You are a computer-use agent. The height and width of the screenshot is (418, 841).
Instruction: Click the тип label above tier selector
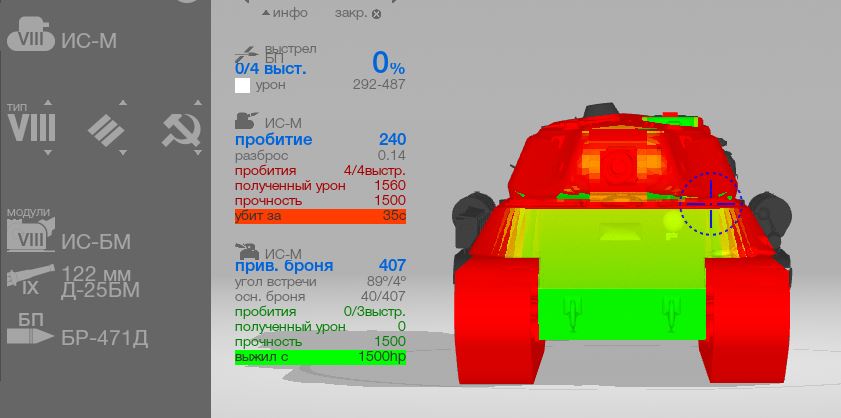coord(17,107)
